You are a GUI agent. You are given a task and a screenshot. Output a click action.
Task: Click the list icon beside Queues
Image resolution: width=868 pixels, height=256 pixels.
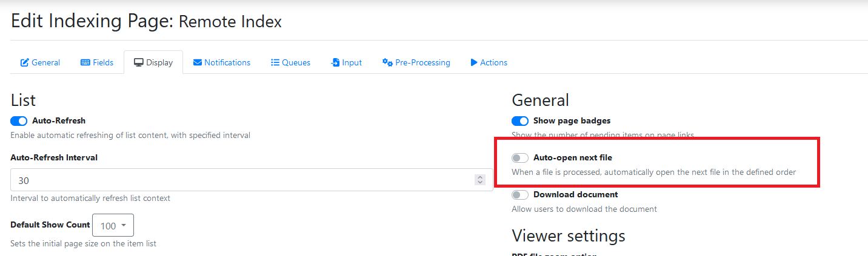pyautogui.click(x=275, y=63)
